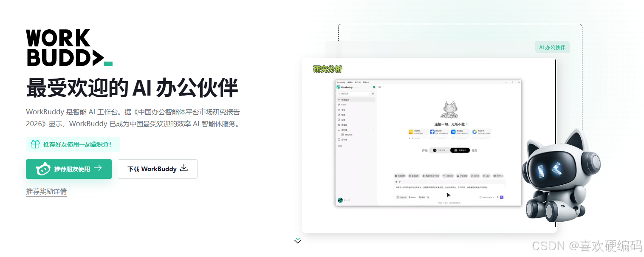Open the WorkBuddy menu in the preview menu bar

click(x=341, y=82)
